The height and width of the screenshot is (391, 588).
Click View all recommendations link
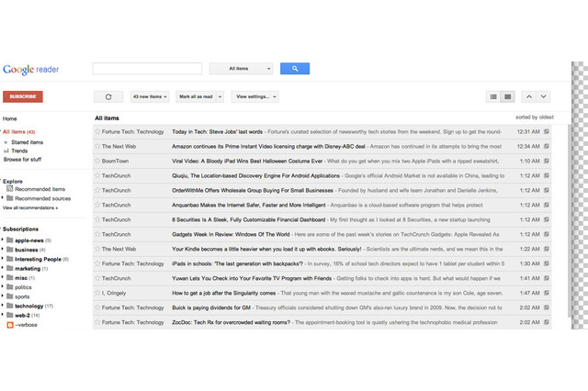pyautogui.click(x=30, y=207)
